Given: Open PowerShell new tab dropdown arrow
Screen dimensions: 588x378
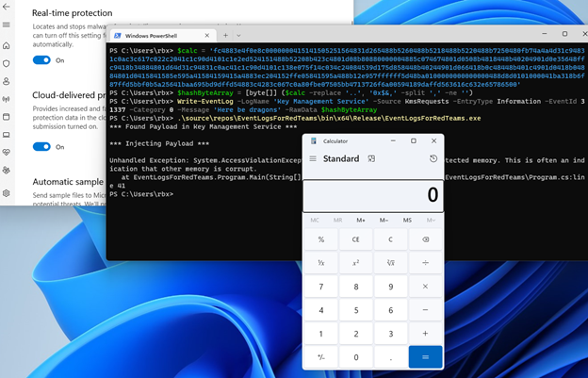Looking at the screenshot, I should (x=236, y=35).
